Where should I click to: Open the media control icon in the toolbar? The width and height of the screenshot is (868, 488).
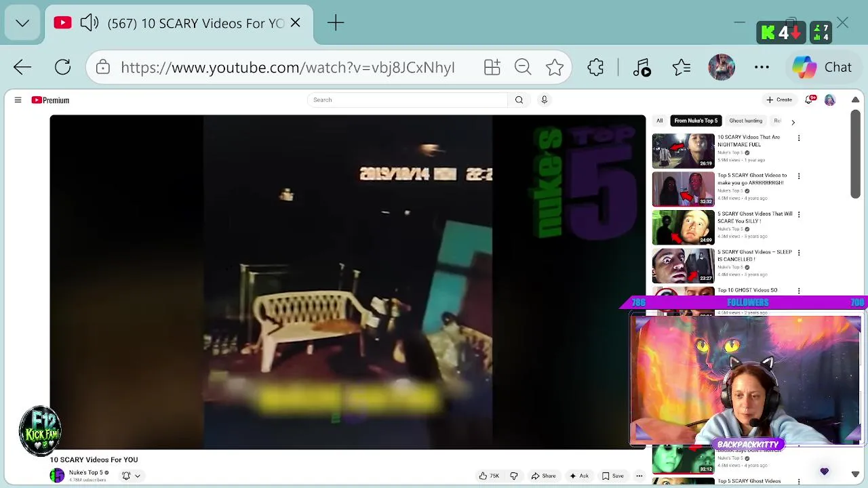(x=642, y=67)
